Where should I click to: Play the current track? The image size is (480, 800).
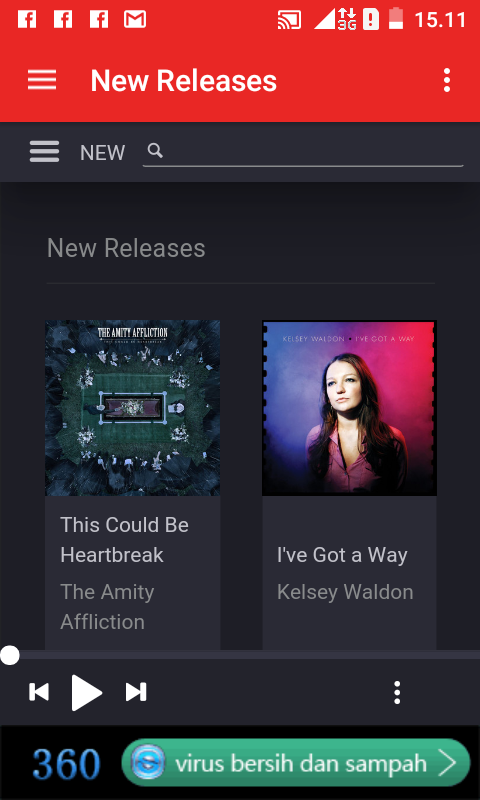coord(86,692)
